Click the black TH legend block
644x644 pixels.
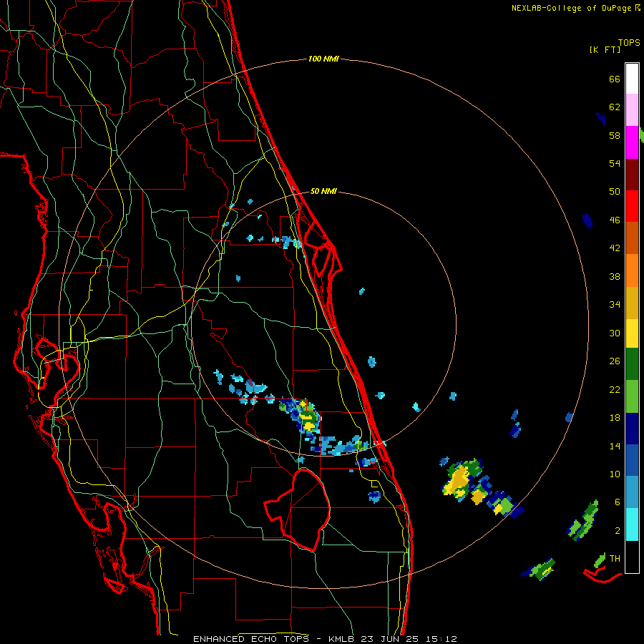632,557
